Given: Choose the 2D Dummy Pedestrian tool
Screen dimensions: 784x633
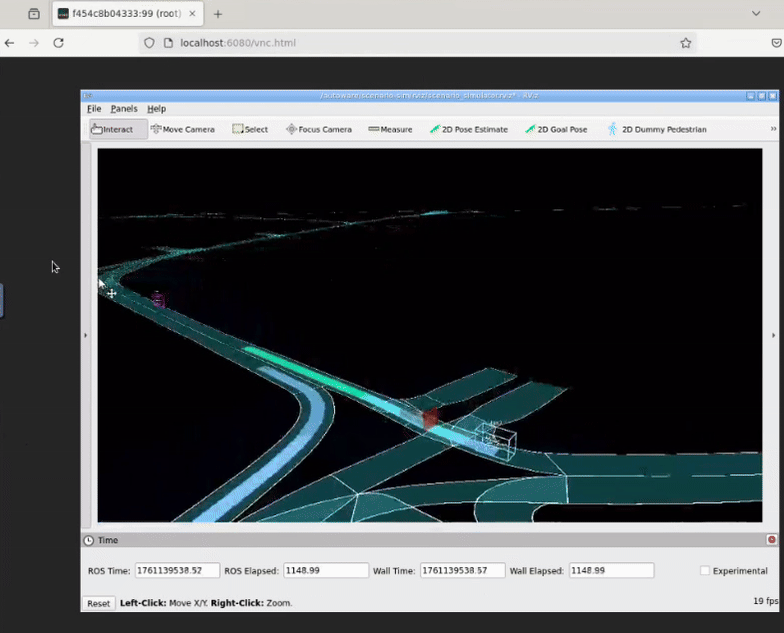Looking at the screenshot, I should pyautogui.click(x=656, y=129).
